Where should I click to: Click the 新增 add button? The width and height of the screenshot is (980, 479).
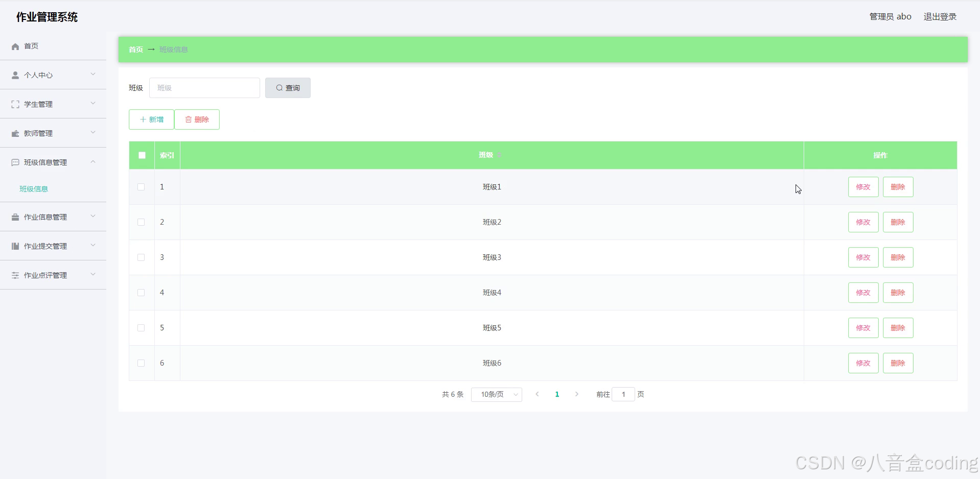point(151,119)
